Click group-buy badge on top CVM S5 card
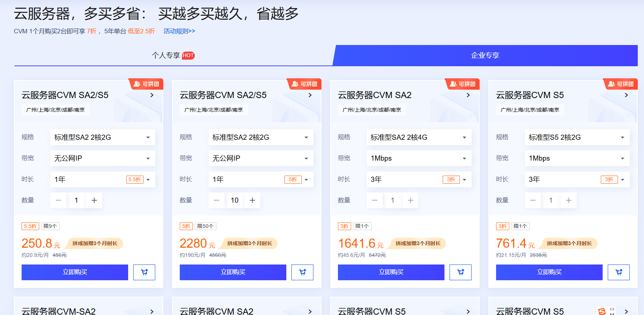The width and height of the screenshot is (644, 315). pyautogui.click(x=621, y=84)
